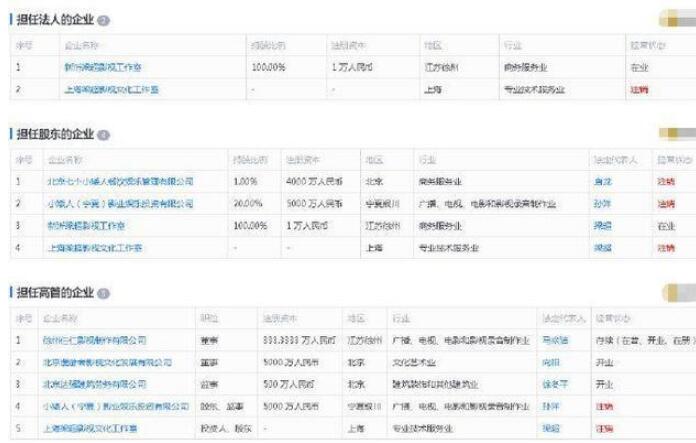
Task: Select the 担任法人的企业 section heading
Action: click(x=55, y=20)
